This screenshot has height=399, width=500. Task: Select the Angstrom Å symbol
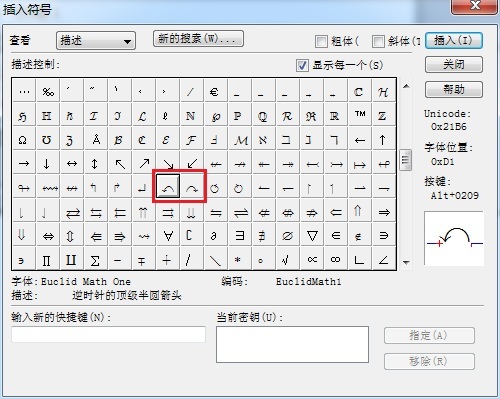(x=96, y=140)
